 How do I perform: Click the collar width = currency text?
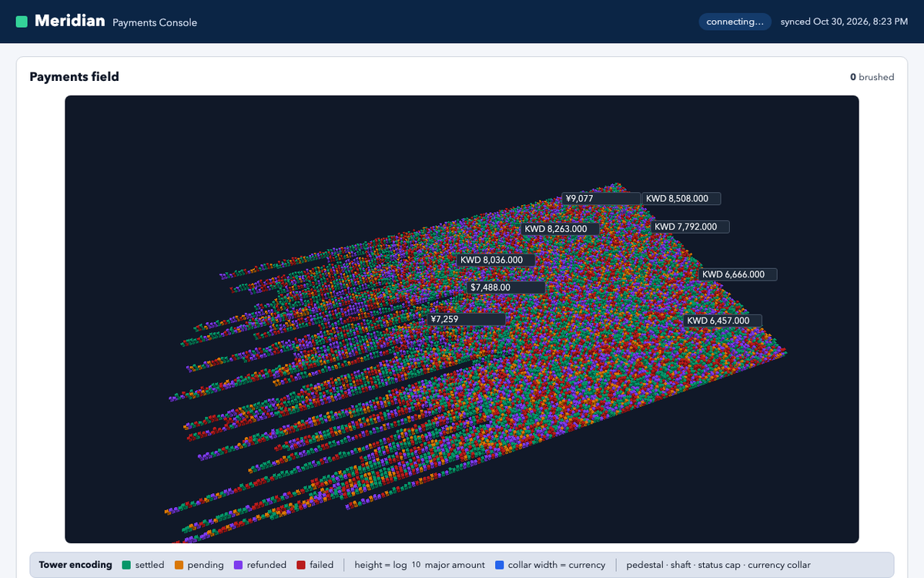tap(557, 565)
